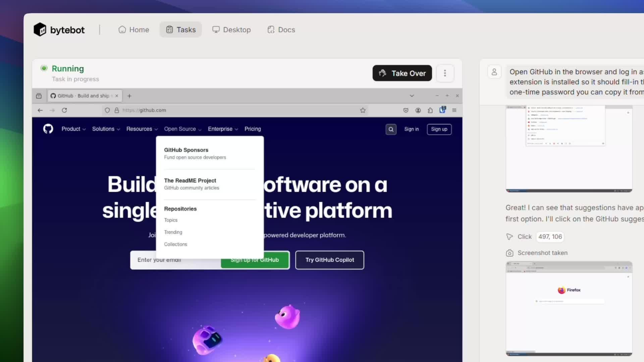Click the Try GitHub Copilot button
Image resolution: width=644 pixels, height=362 pixels.
coord(329,260)
